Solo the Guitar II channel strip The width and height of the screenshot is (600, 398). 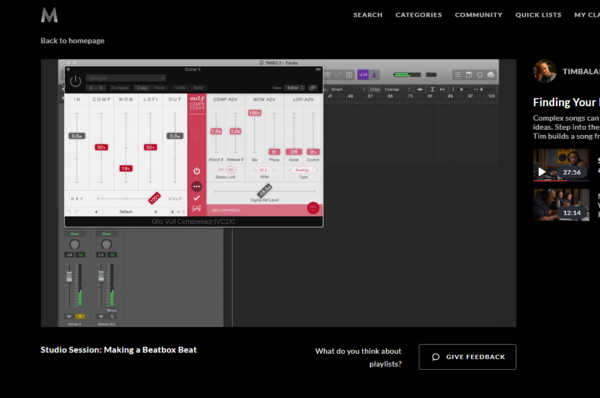(80, 316)
